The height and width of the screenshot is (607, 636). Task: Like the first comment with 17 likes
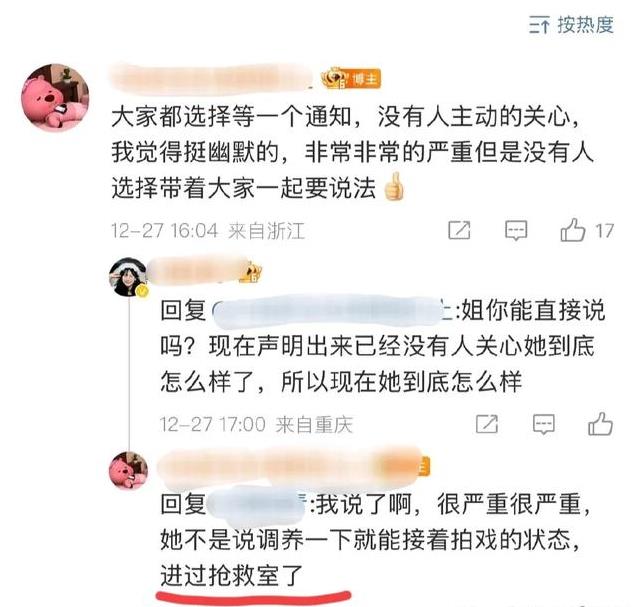pos(587,230)
